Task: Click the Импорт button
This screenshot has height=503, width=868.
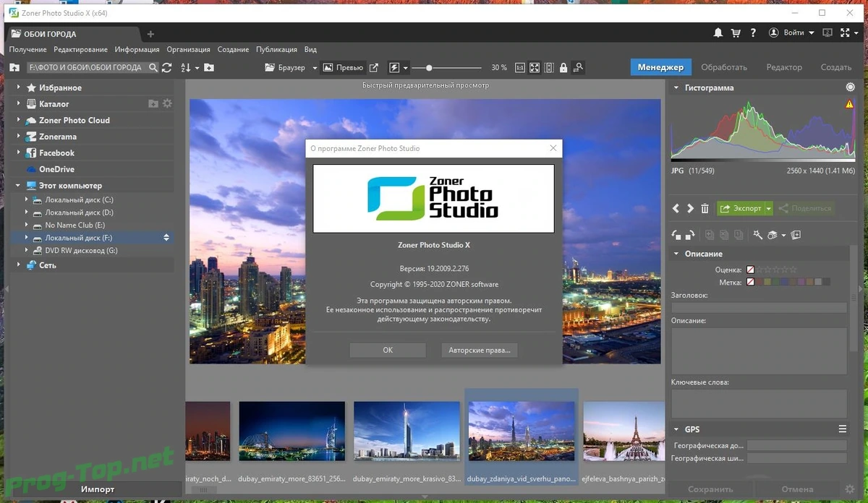Action: coord(97,489)
